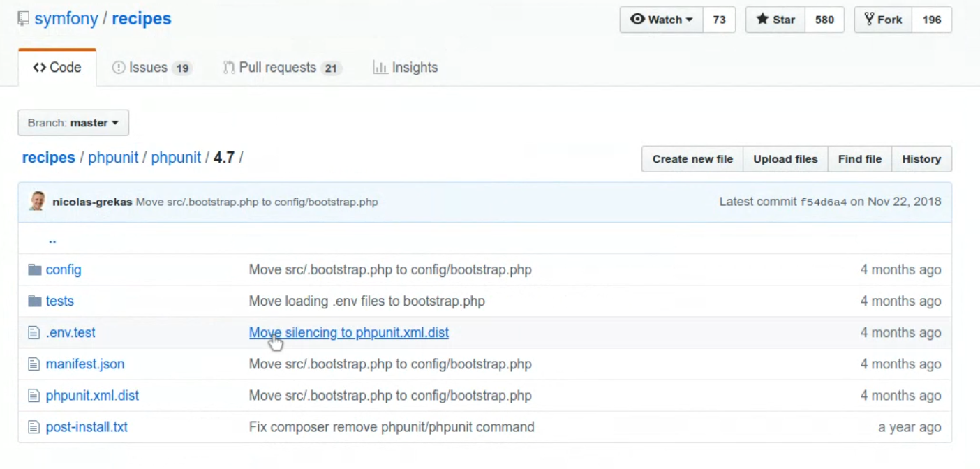This screenshot has height=469, width=980.
Task: Open the Branch: master dropdown
Action: coord(73,123)
